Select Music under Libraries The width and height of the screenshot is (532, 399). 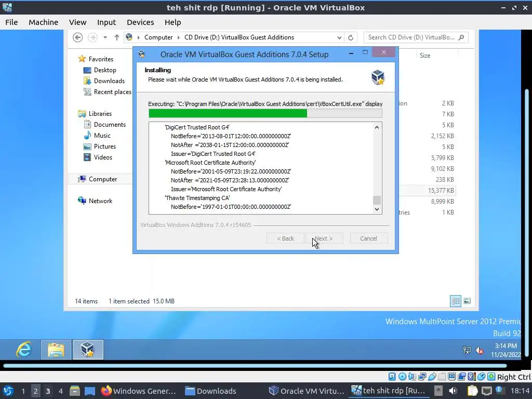point(97,136)
